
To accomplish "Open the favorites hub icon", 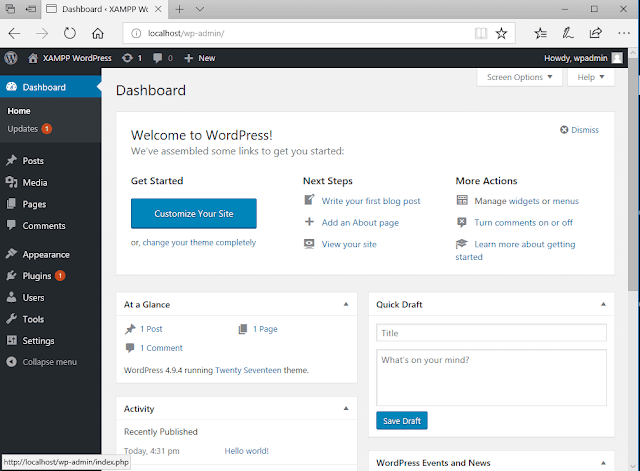I will point(540,33).
